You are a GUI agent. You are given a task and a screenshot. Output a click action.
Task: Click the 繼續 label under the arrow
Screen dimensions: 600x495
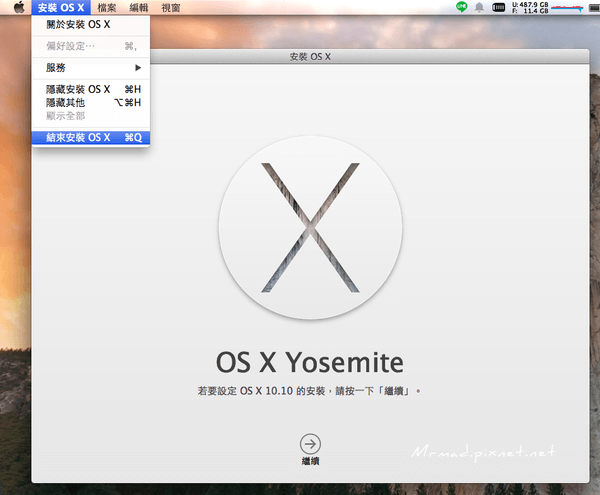point(311,462)
